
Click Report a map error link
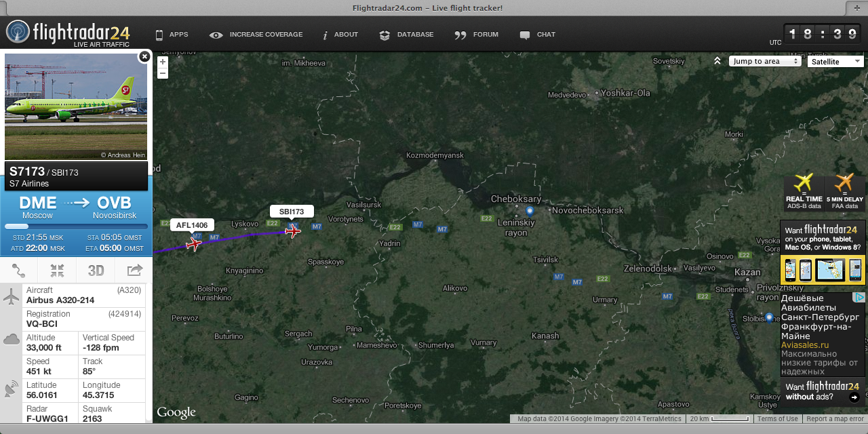(x=835, y=418)
